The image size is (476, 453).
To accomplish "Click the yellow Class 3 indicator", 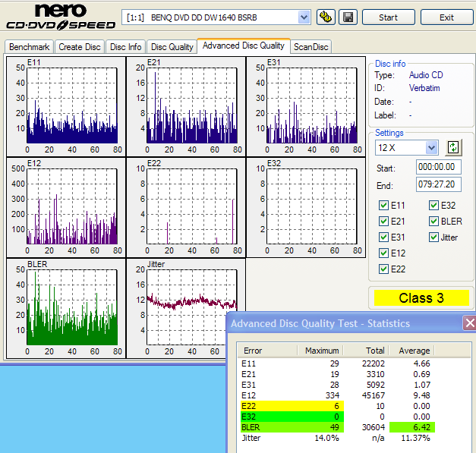I will pyautogui.click(x=421, y=297).
